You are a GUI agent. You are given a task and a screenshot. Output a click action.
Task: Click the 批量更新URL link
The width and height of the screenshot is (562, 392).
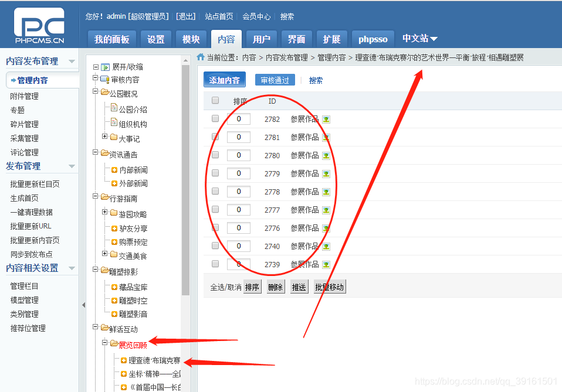pyautogui.click(x=29, y=226)
